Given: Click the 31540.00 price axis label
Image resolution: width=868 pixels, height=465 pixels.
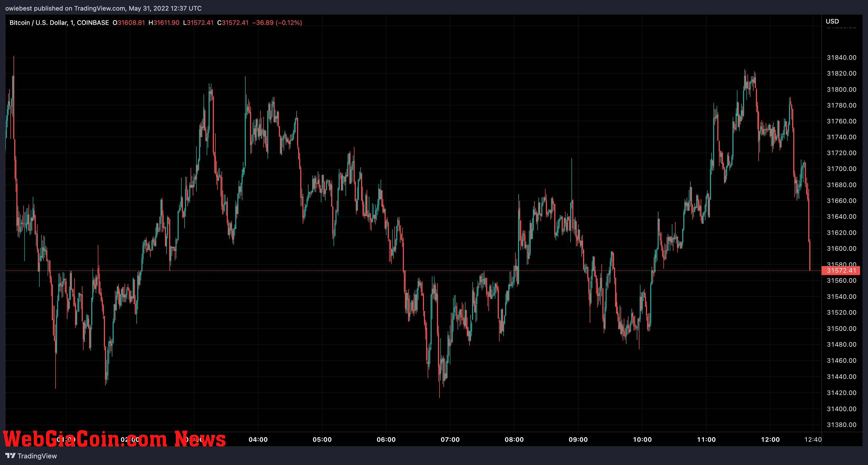Looking at the screenshot, I should pyautogui.click(x=841, y=297).
